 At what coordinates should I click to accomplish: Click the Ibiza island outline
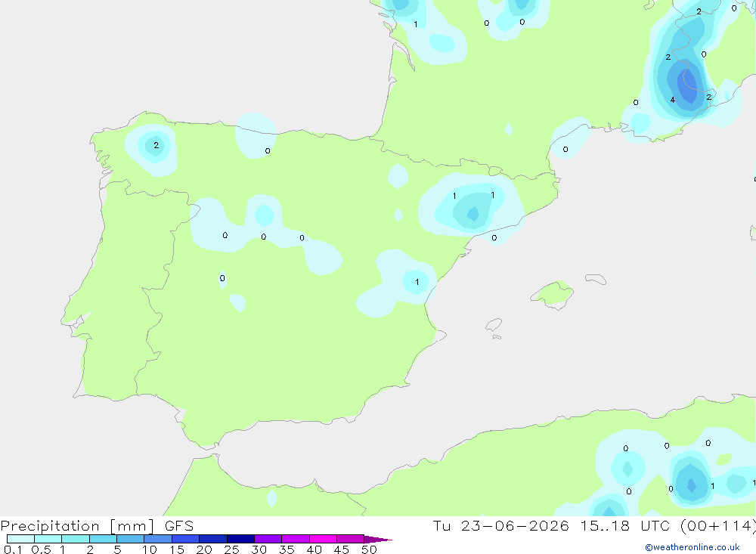click(494, 325)
